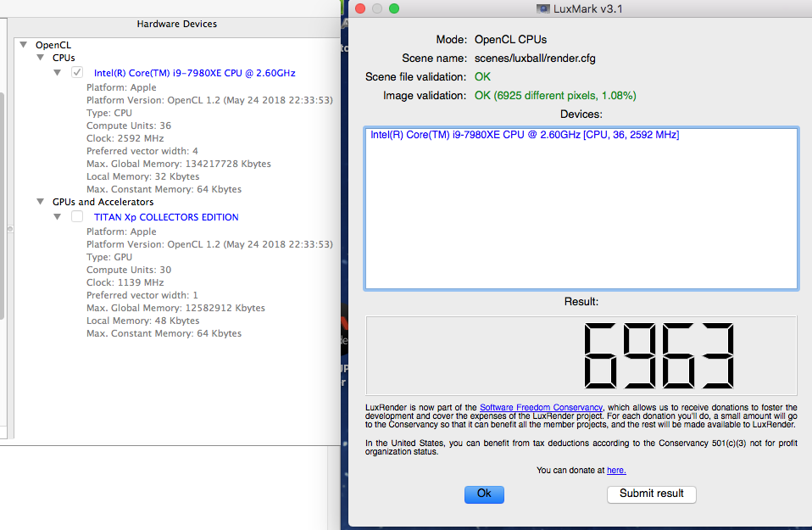812x530 pixels.
Task: Click the left panel vertical scrollbar
Action: [x=2, y=207]
